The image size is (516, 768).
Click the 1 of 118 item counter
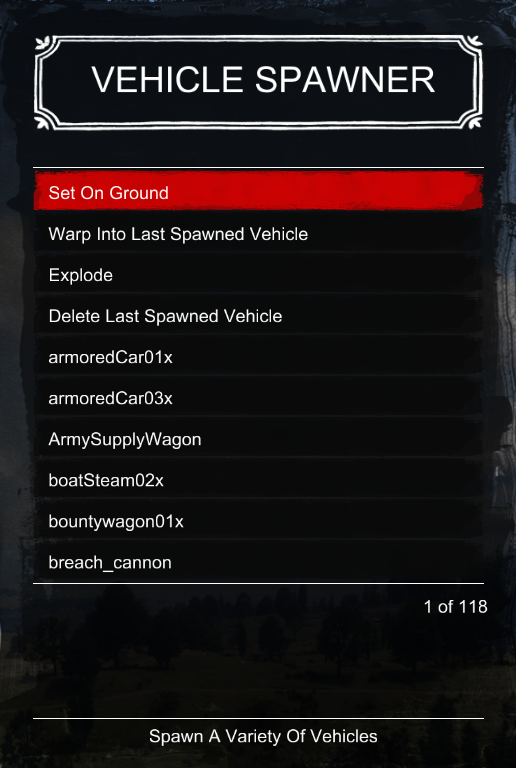[x=455, y=606]
